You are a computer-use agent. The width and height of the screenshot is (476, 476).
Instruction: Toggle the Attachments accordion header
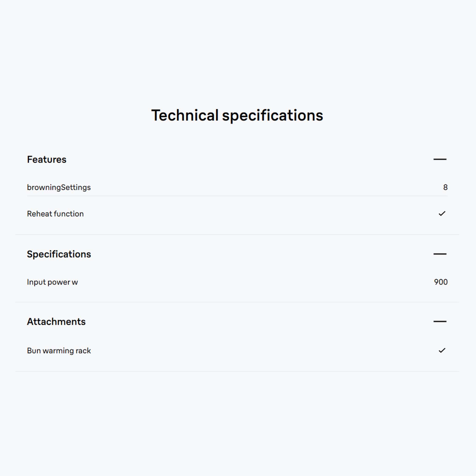237,321
